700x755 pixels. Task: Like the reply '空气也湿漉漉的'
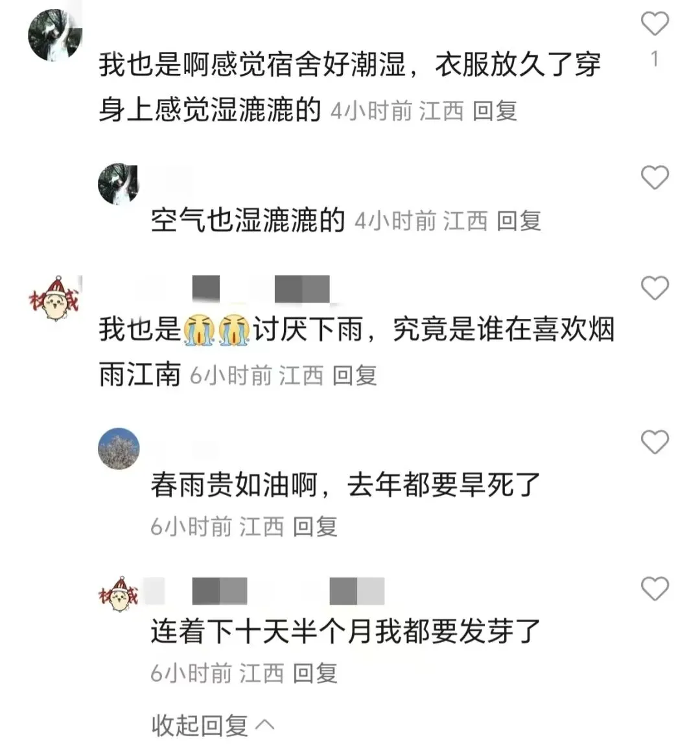point(655,177)
